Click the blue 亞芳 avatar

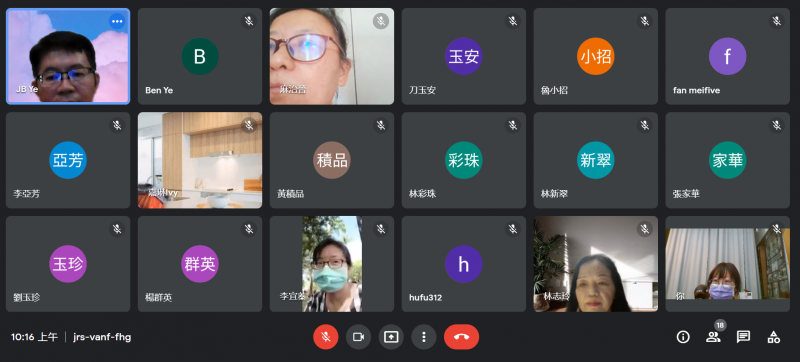tap(68, 160)
